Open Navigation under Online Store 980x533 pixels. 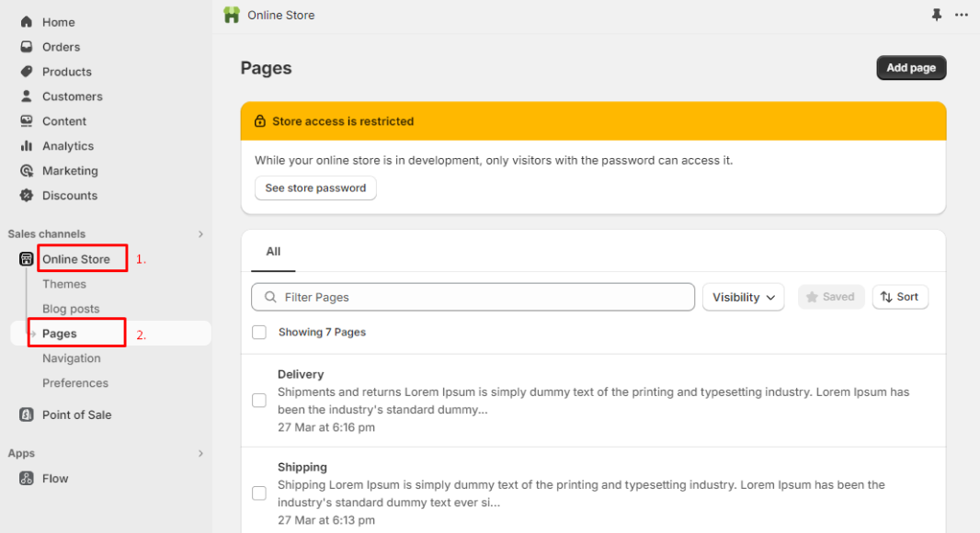tap(72, 358)
